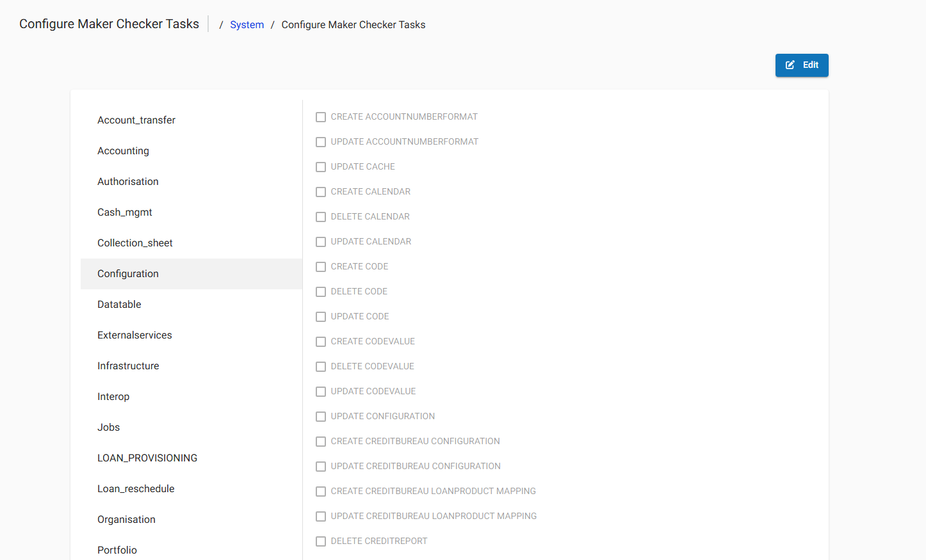Enable CREATE CALENDAR maker checker task
The image size is (926, 560).
click(x=321, y=192)
